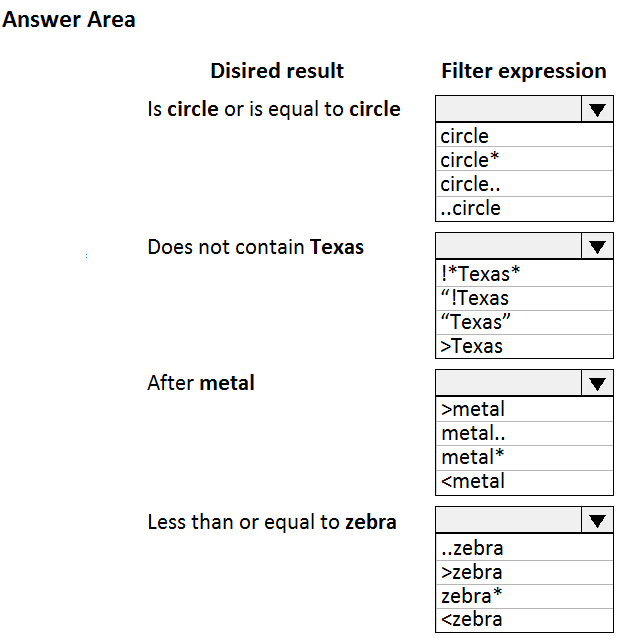Choose the 'circle..' option
The image size is (626, 641).
[524, 184]
